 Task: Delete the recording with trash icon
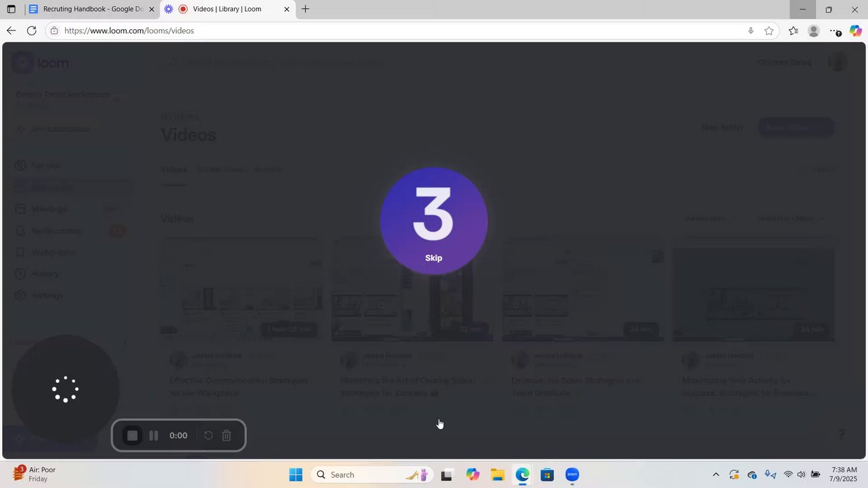226,436
